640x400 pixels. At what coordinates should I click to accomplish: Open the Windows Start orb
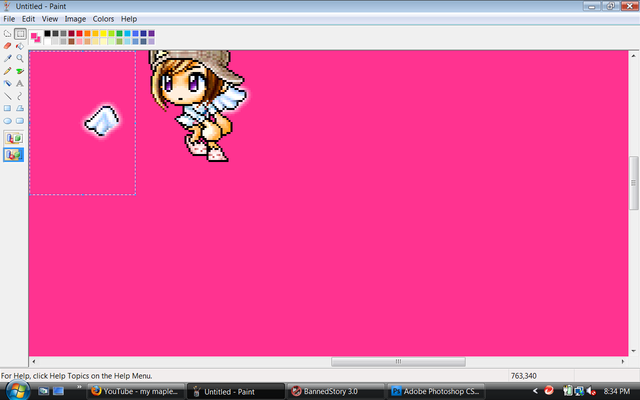point(17,390)
